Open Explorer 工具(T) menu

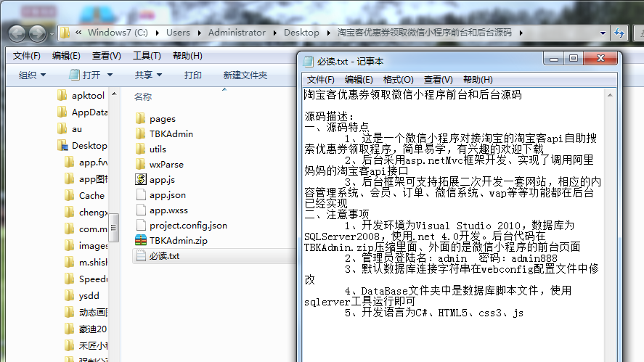click(x=147, y=56)
